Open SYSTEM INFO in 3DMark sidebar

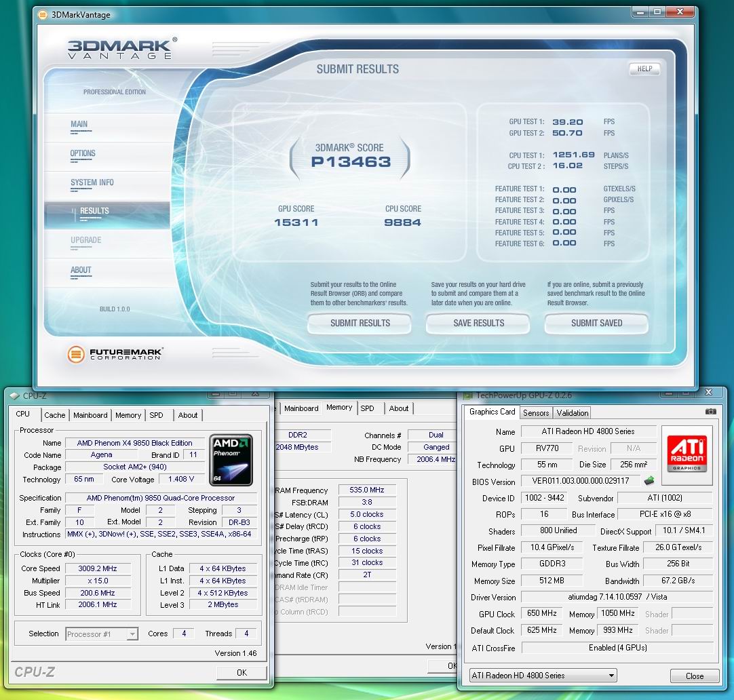92,182
